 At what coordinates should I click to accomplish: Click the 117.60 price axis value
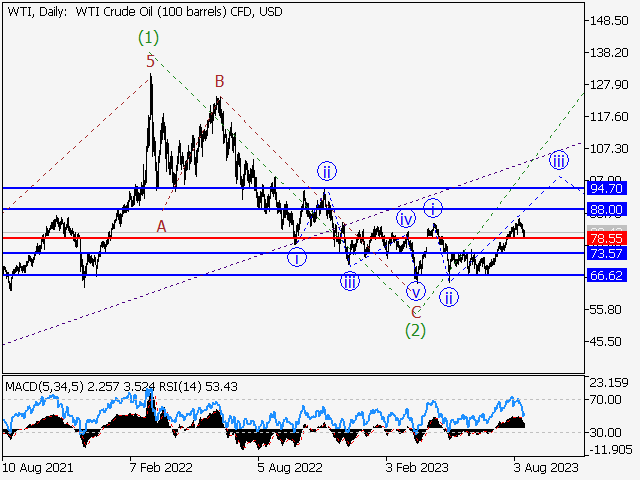point(609,117)
